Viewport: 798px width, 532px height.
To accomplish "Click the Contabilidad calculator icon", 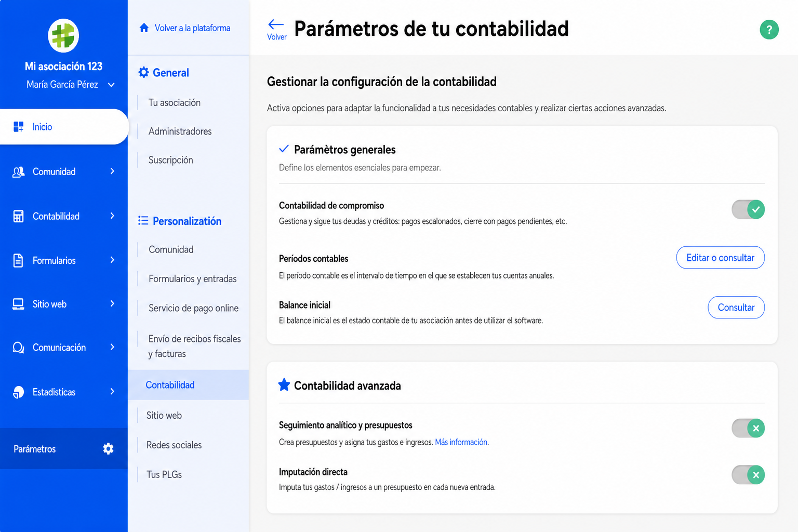I will 18,216.
